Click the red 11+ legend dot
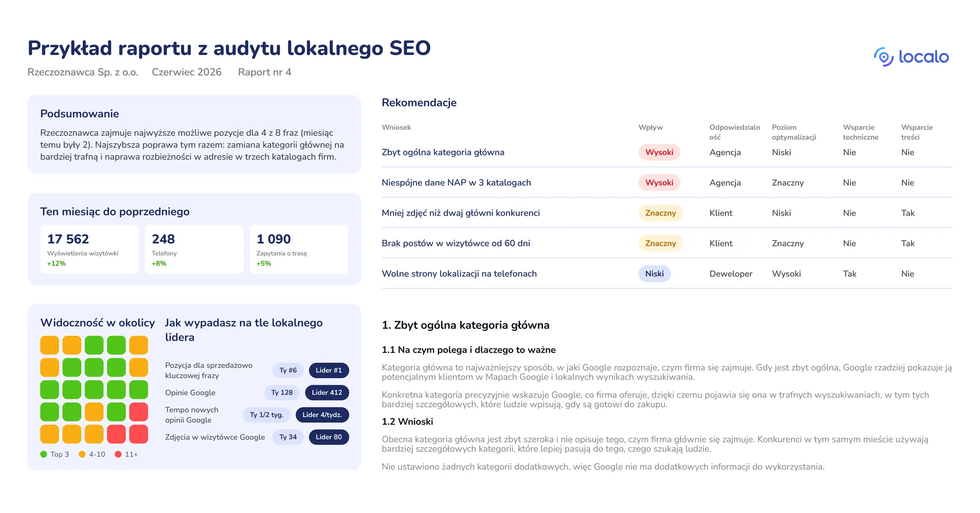Screen dimensions: 980x513 coord(118,454)
